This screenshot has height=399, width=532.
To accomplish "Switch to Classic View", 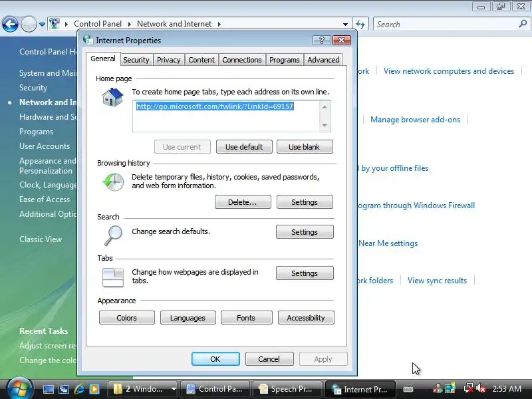I will tap(41, 239).
